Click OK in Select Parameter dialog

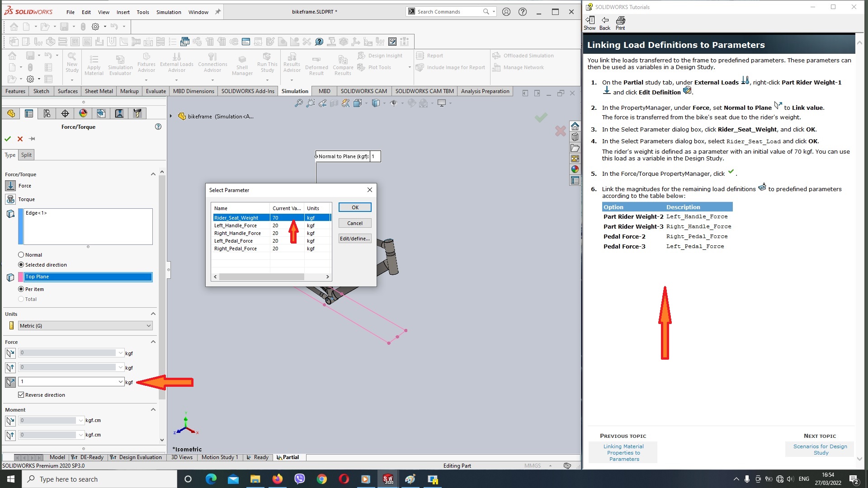[355, 207]
